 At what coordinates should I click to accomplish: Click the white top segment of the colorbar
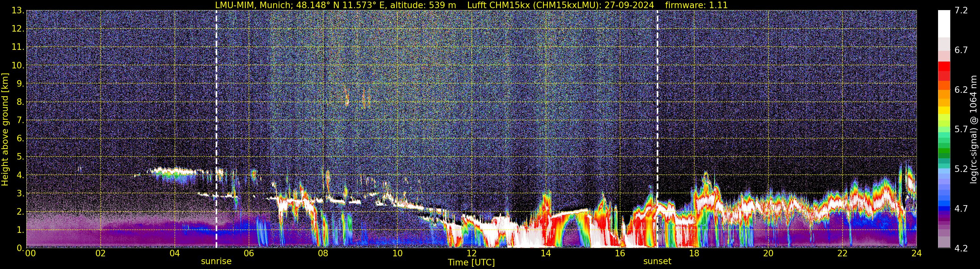[x=944, y=24]
